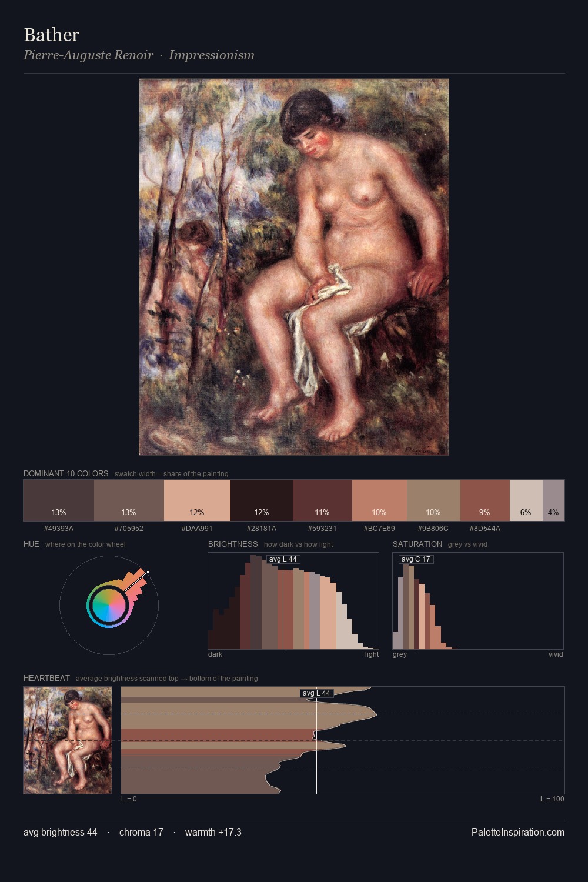Click the "BRIGHTNESS" section heading
Viewport: 588px width, 882px height.
point(233,544)
